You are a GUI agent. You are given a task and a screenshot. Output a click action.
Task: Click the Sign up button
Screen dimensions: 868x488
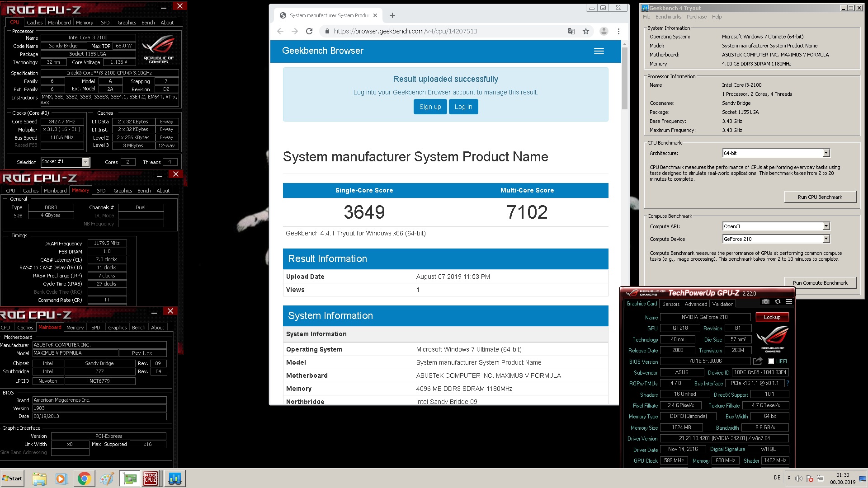(x=430, y=107)
